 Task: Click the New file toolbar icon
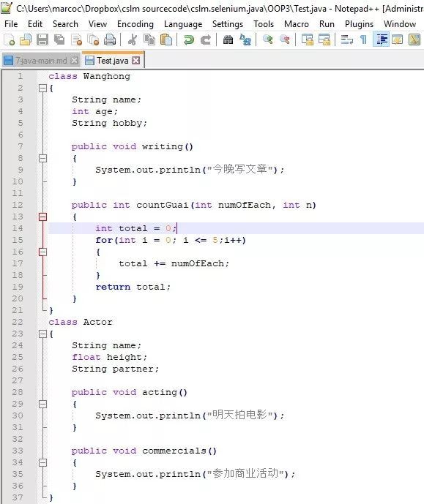(9, 40)
